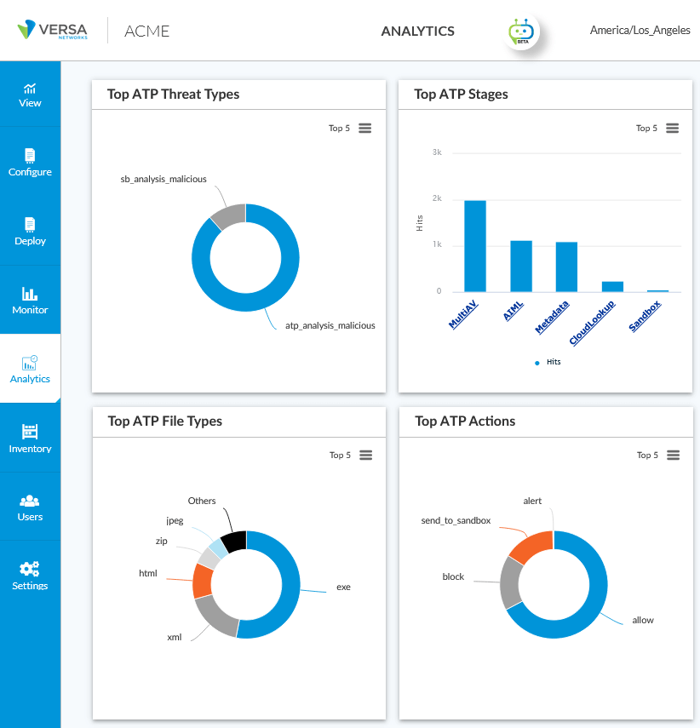
Task: Open Top ATP Stages chart menu
Action: (672, 128)
